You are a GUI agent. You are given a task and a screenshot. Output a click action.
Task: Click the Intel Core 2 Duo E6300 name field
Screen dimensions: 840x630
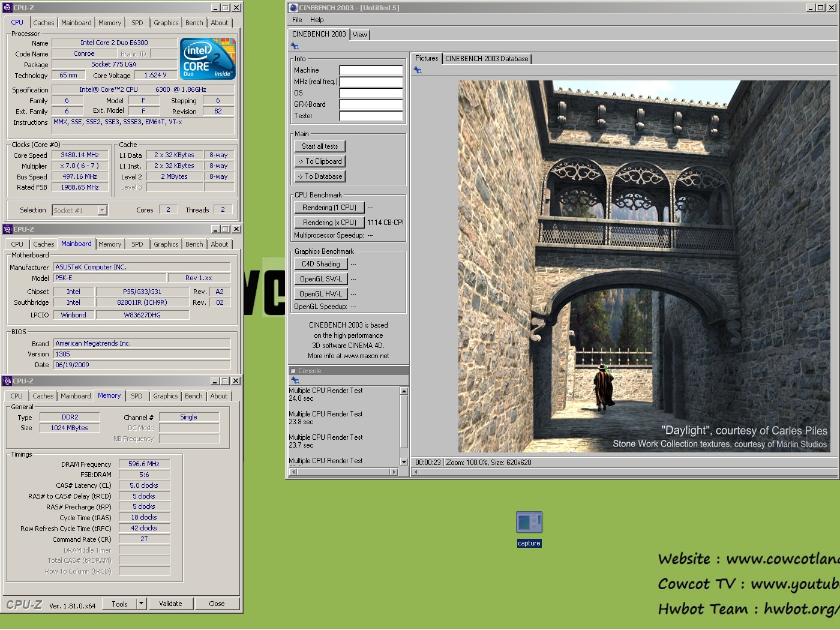pyautogui.click(x=114, y=43)
